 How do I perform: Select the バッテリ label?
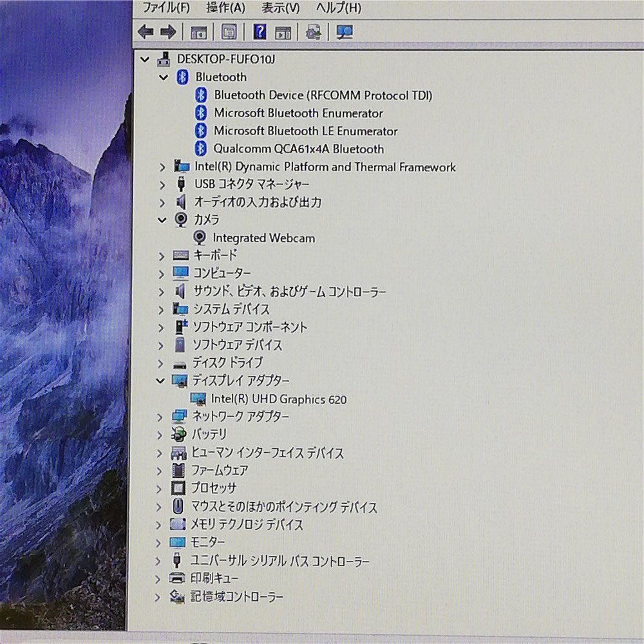209,435
